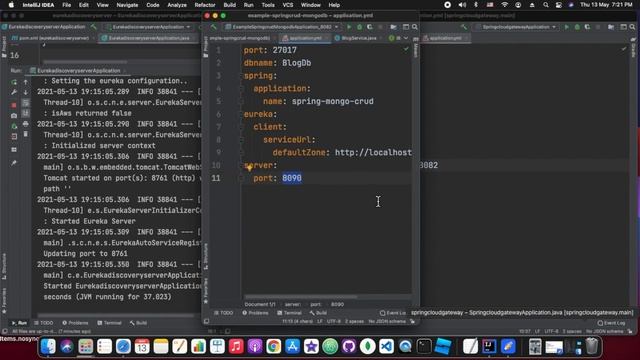Image resolution: width=640 pixels, height=360 pixels.
Task: Open project structure folder icon in front window
Action: [x=393, y=27]
